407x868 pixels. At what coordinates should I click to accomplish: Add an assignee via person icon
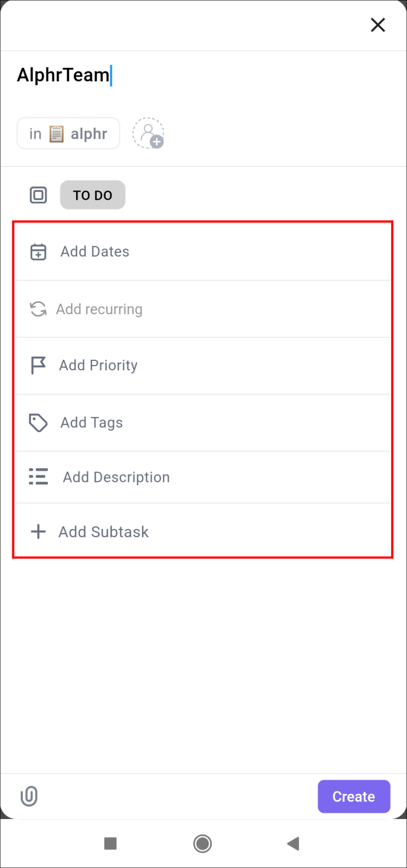[148, 133]
